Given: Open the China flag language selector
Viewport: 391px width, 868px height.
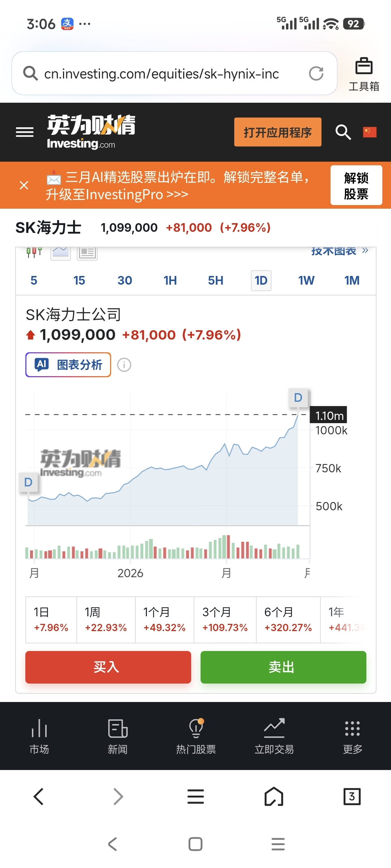Looking at the screenshot, I should [x=370, y=132].
